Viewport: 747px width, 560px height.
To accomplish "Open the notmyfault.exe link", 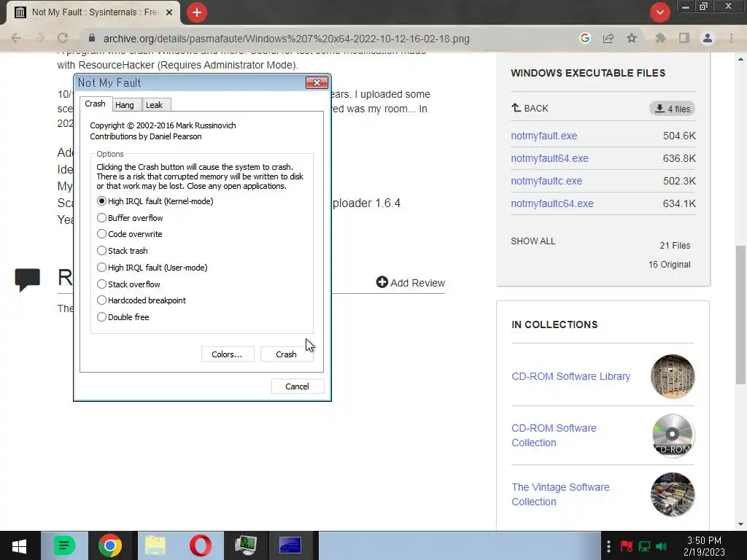I will [544, 136].
